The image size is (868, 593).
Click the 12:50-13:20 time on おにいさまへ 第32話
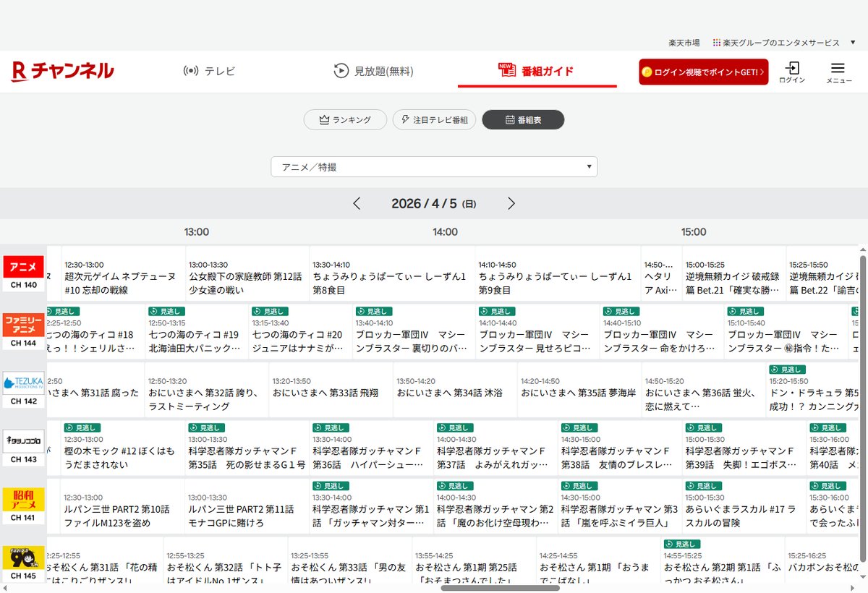tap(168, 381)
